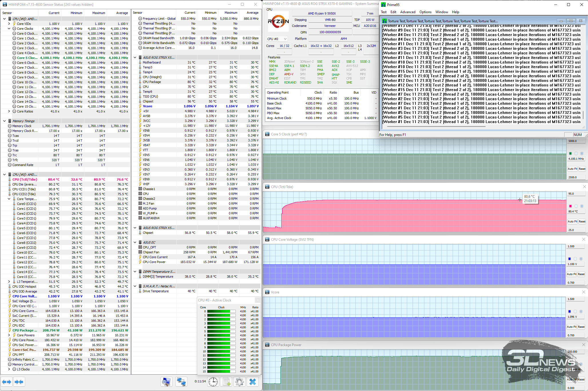588x391 pixels.
Task: Open the Edit menu in Prime95
Action: pyautogui.click(x=393, y=12)
